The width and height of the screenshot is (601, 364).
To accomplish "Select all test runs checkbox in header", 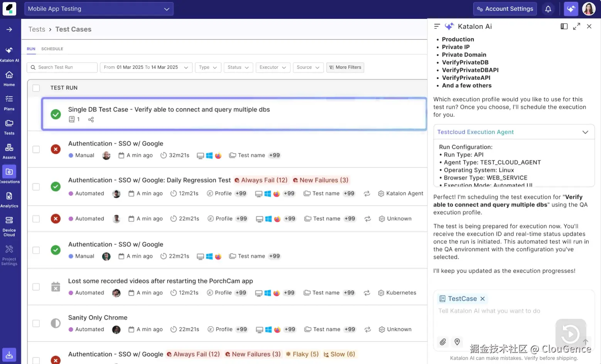I will 36,88.
